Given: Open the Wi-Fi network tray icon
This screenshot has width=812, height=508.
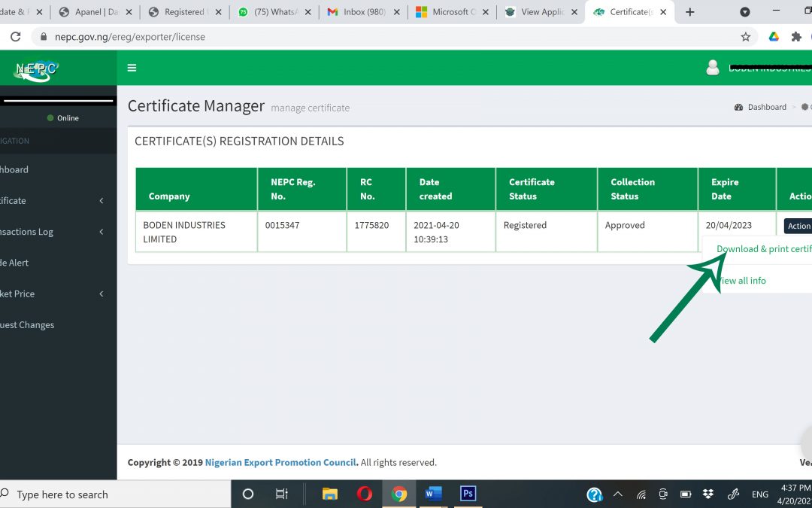Looking at the screenshot, I should click(x=641, y=494).
